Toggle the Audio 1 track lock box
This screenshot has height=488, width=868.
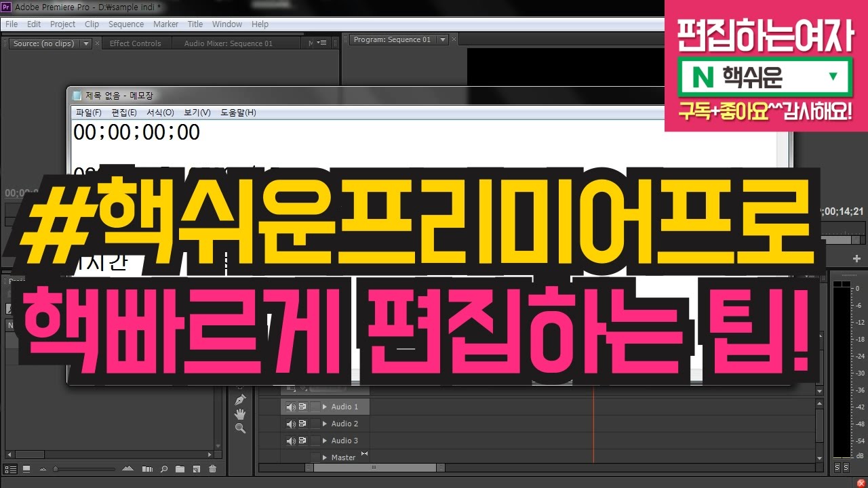pos(315,407)
